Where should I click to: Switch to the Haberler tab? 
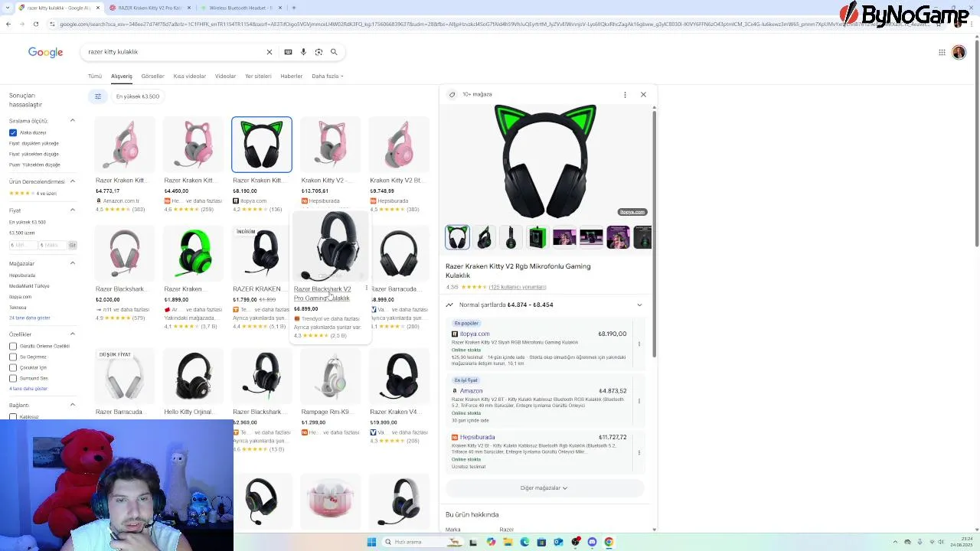tap(291, 77)
